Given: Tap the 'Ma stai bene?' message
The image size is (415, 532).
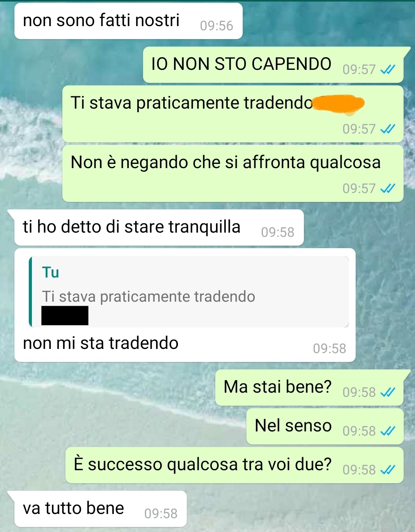Looking at the screenshot, I should [x=309, y=387].
